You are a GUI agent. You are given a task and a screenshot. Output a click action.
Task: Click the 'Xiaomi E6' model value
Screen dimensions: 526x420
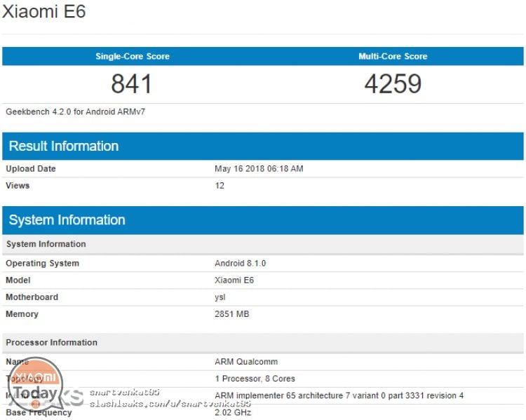(234, 280)
